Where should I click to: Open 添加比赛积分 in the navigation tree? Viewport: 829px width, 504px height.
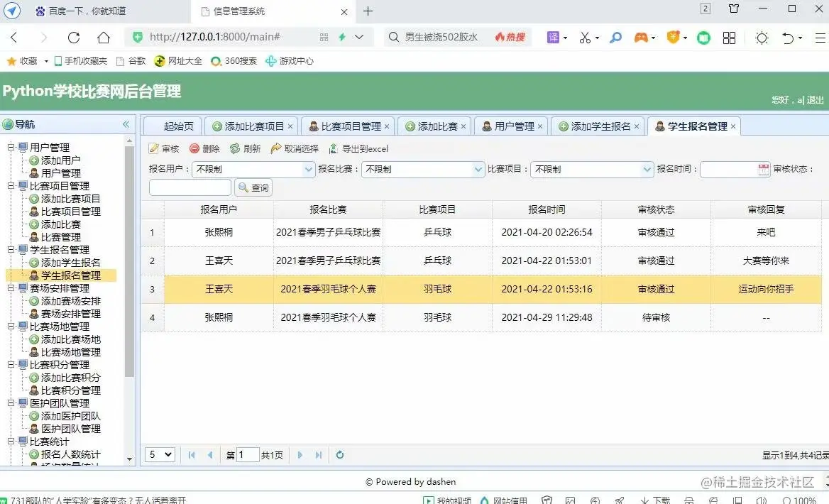tap(70, 378)
